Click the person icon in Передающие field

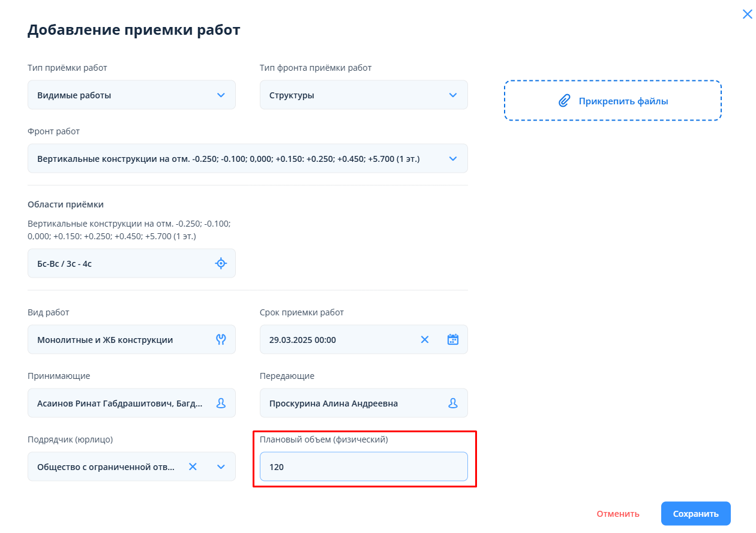[x=453, y=403]
